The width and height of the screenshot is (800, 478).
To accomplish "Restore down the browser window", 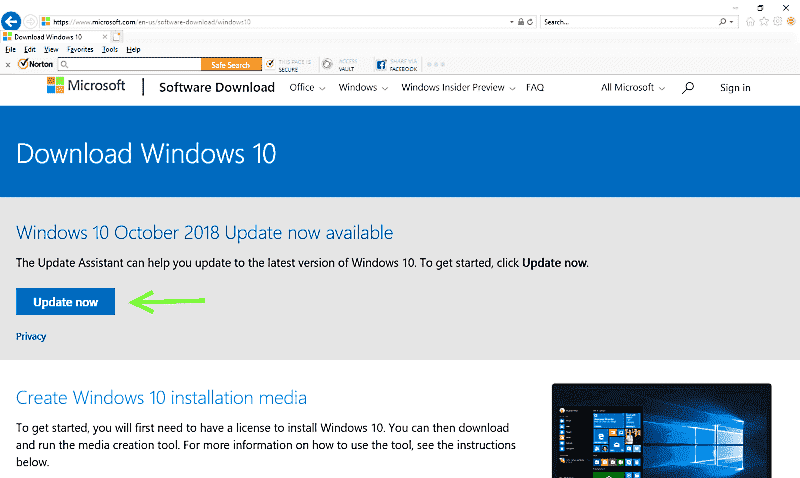I will pos(760,8).
